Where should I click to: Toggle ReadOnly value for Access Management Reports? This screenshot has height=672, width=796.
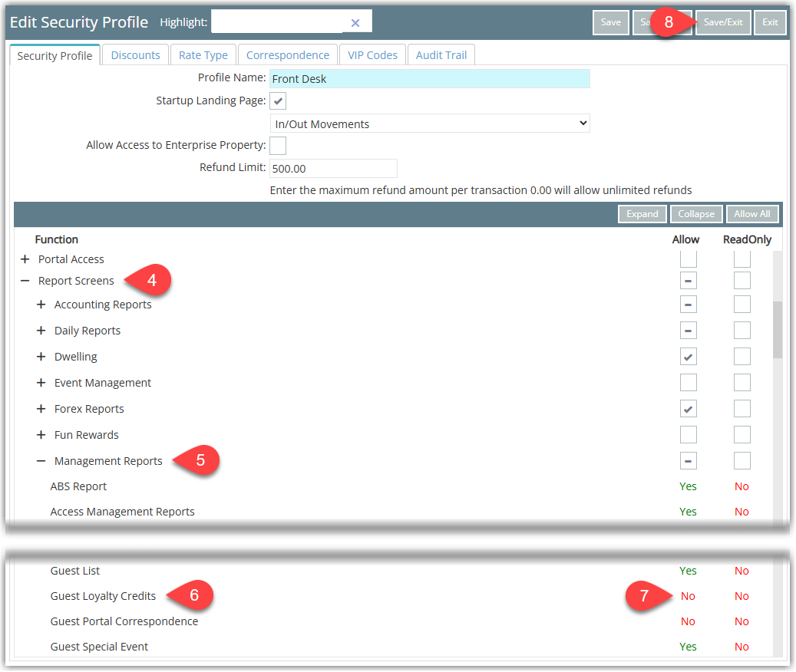tap(742, 512)
